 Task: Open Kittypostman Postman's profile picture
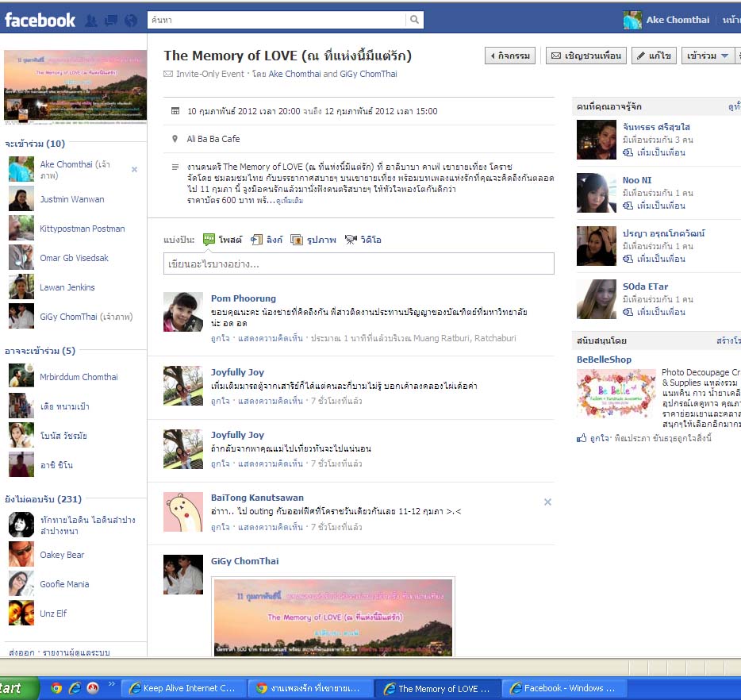(x=21, y=229)
